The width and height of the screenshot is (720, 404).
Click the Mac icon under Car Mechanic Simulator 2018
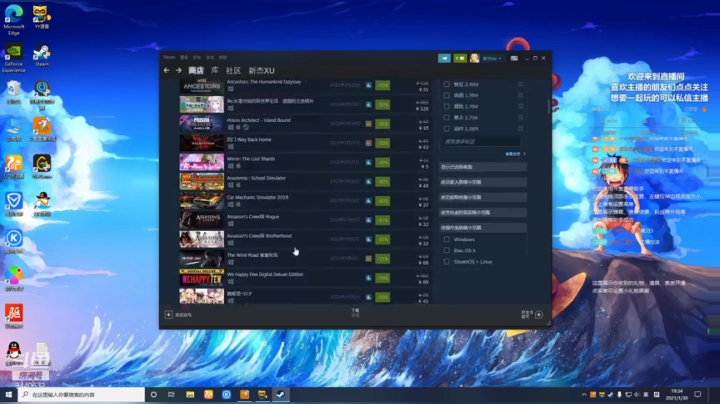(238, 204)
